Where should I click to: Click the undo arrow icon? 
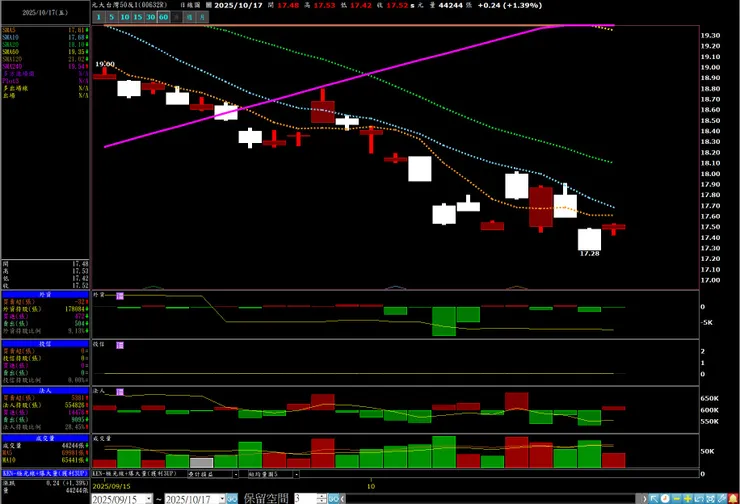point(699,499)
